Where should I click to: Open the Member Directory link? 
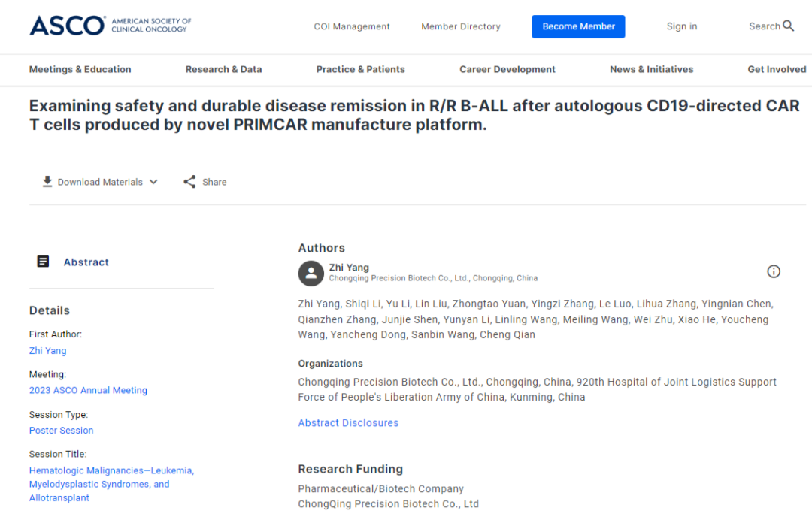460,26
